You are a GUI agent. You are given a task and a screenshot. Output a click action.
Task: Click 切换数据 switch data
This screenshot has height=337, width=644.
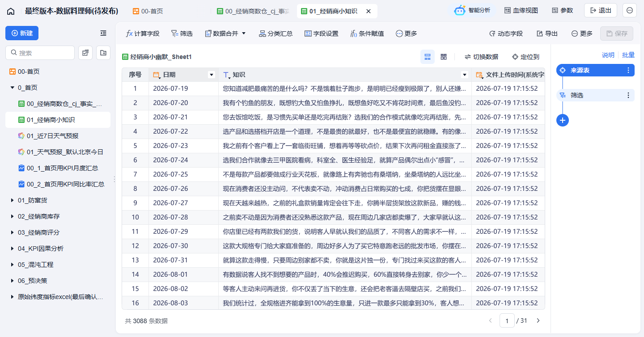(x=481, y=57)
